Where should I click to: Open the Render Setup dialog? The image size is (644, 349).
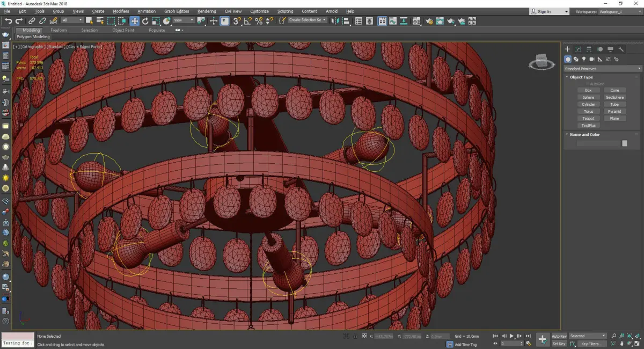click(429, 21)
